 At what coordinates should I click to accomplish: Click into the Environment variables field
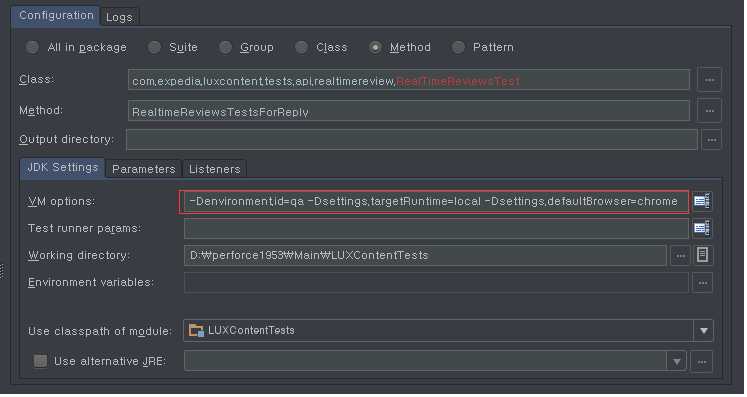click(436, 283)
